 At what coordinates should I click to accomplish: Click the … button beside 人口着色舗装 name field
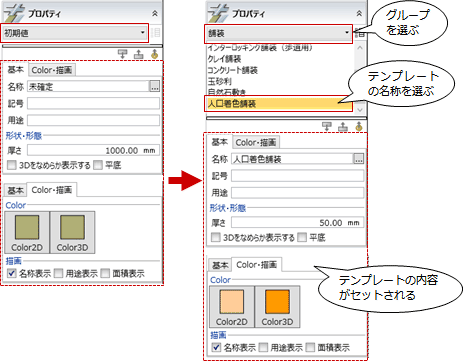359,159
